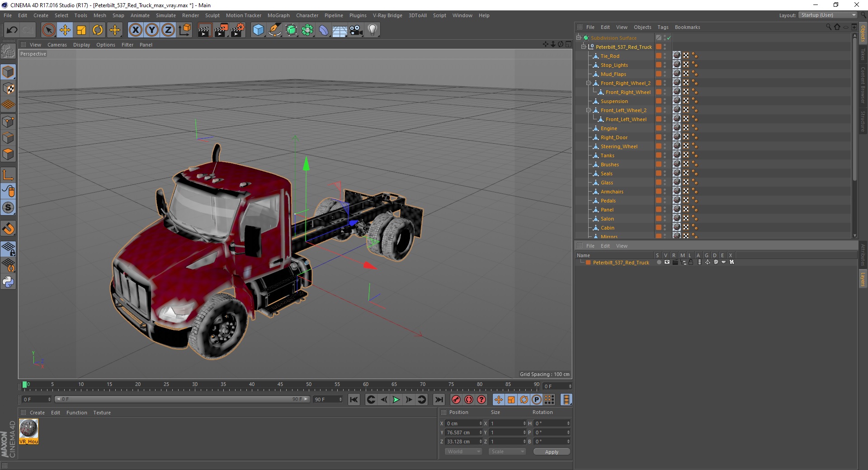
Task: Activate the Rotate tool
Action: click(98, 30)
